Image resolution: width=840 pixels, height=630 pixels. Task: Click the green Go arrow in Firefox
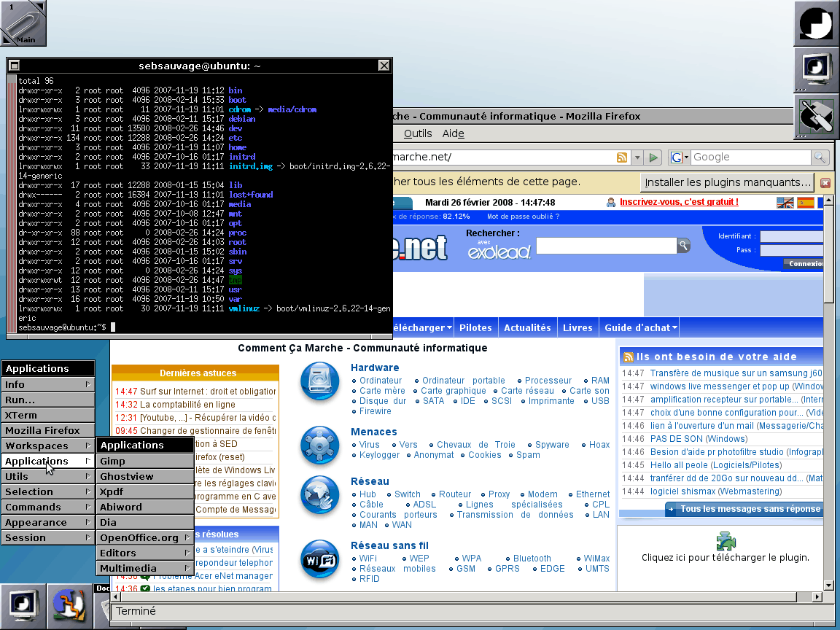tap(653, 157)
